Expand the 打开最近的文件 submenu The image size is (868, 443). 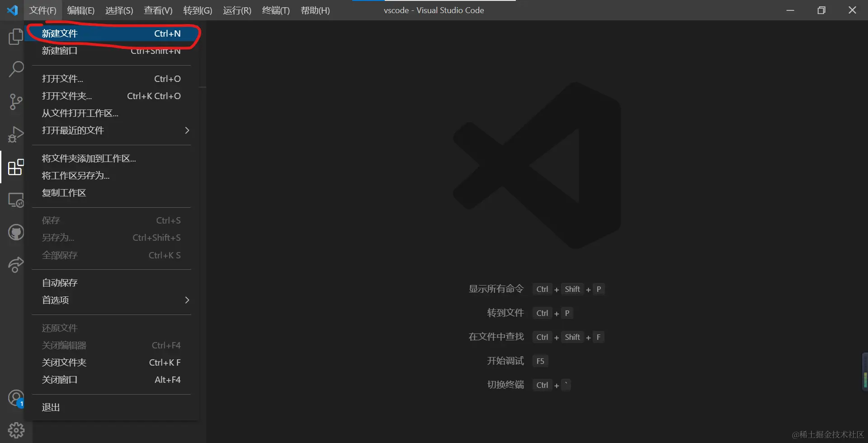click(x=72, y=130)
